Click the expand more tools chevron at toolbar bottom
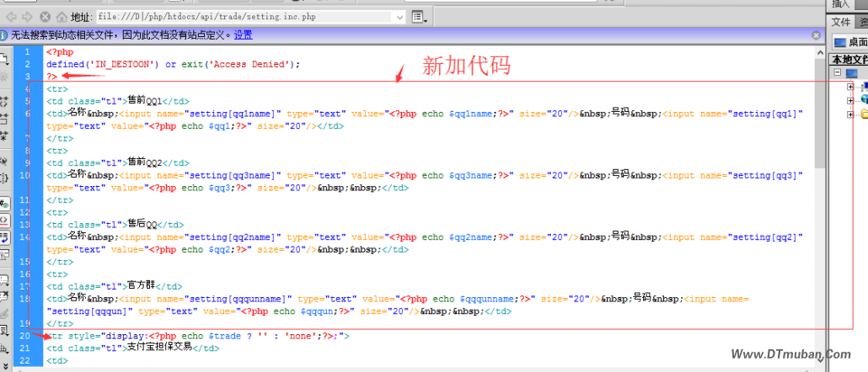Screen dimensions: 868x372 (x=5, y=367)
